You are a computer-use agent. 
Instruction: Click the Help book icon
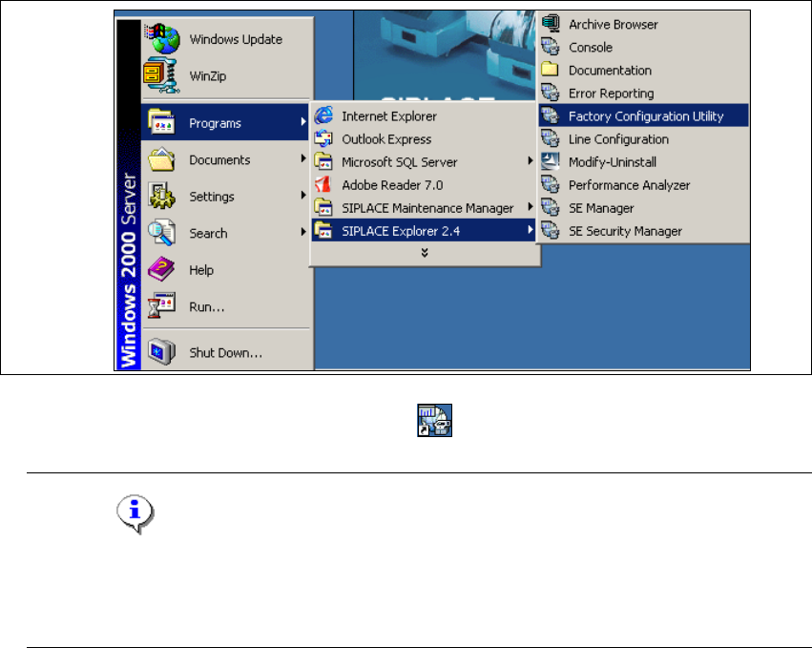161,269
